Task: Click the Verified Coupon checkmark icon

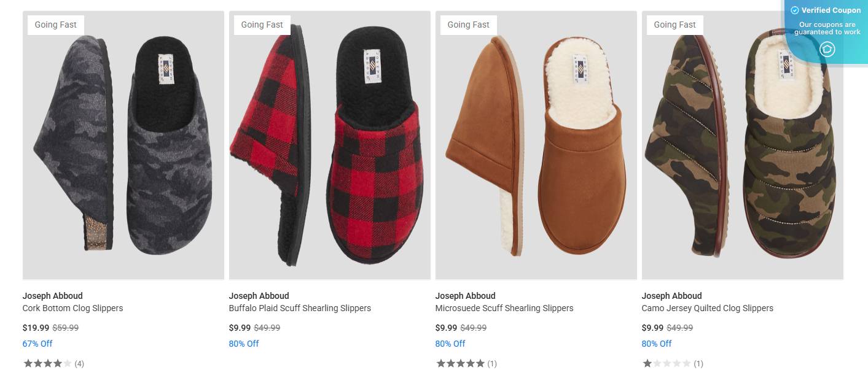Action: click(x=794, y=10)
